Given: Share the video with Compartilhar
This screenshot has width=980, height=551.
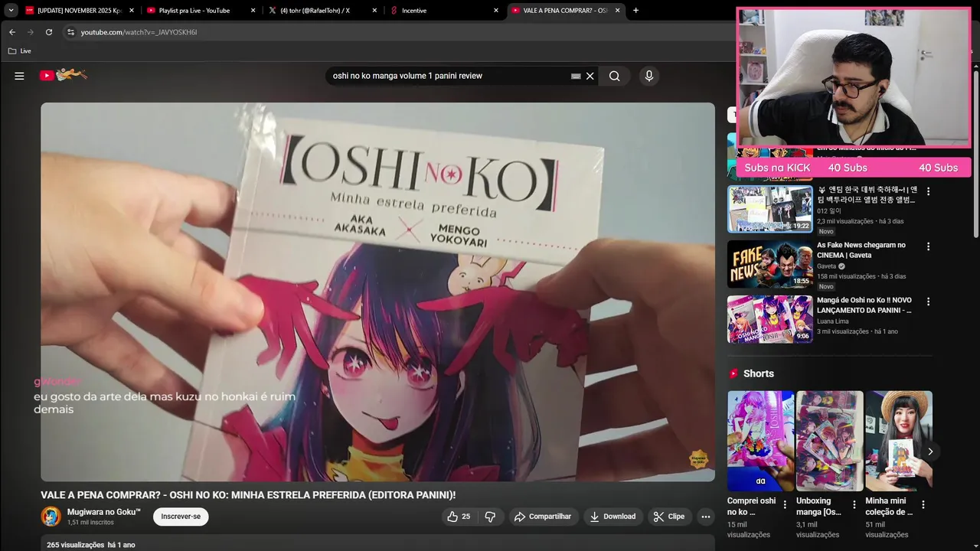Looking at the screenshot, I should coord(543,517).
